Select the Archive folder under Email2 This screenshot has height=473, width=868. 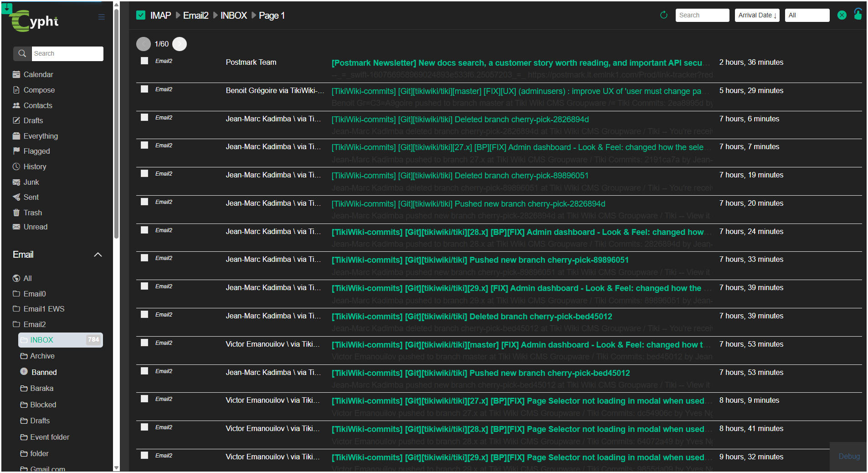(x=42, y=356)
